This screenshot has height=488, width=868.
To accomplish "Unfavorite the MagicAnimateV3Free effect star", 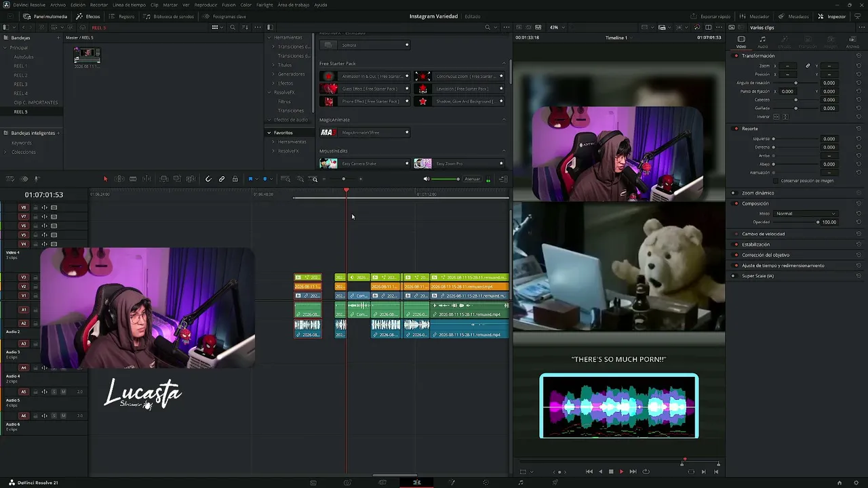I will [x=407, y=133].
